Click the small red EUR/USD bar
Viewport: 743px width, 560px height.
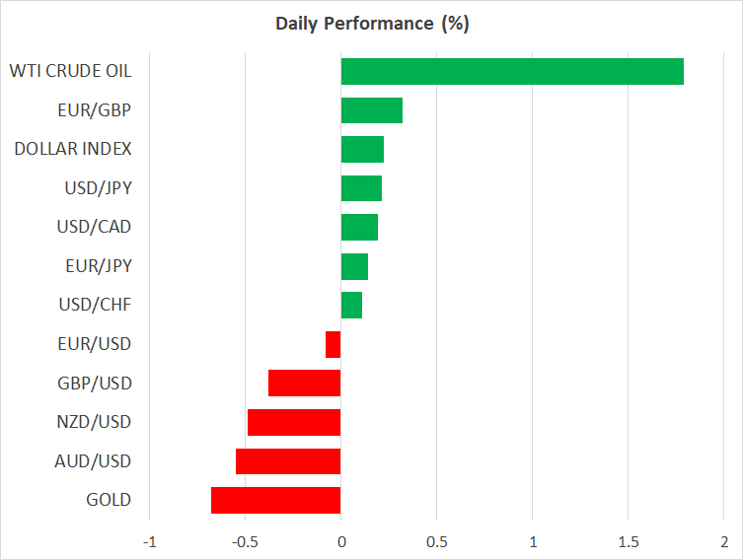click(x=334, y=344)
